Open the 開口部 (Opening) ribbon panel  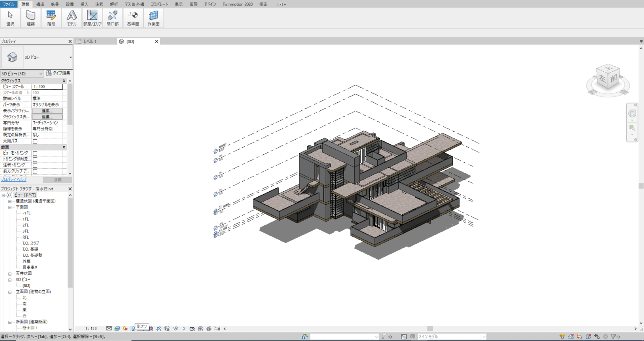tap(112, 18)
